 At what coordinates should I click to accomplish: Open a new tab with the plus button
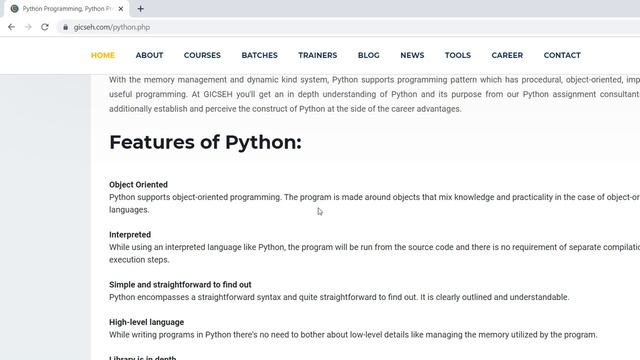140,9
